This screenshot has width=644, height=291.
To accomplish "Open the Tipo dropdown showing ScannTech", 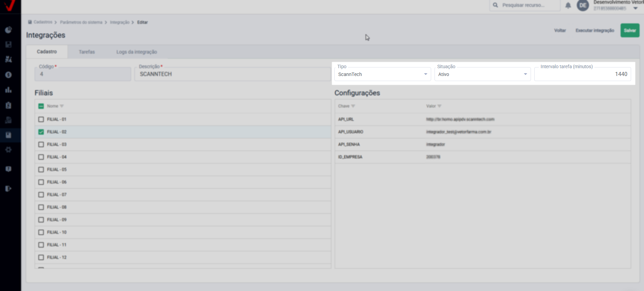I will [382, 74].
